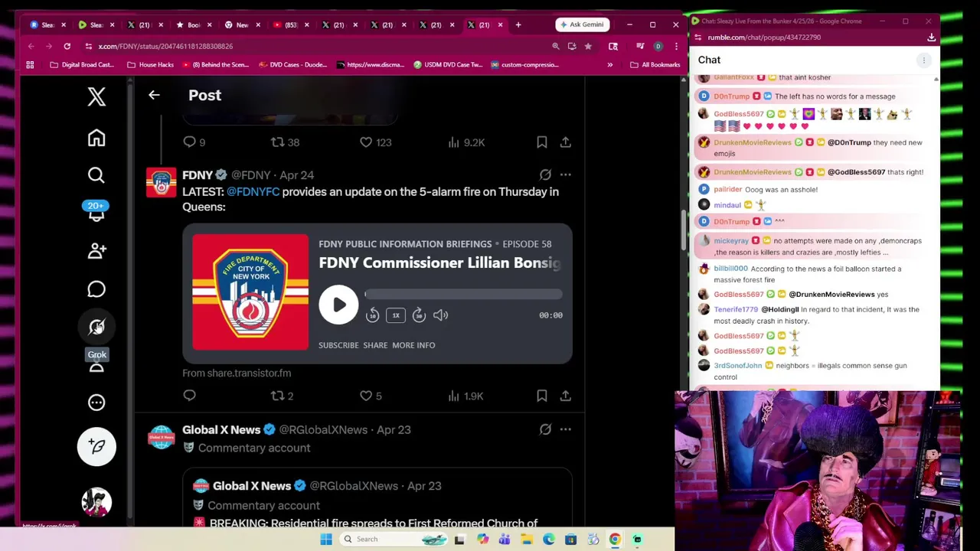Bookmark this page with star icon
Screen dimensions: 980x551
587,46
